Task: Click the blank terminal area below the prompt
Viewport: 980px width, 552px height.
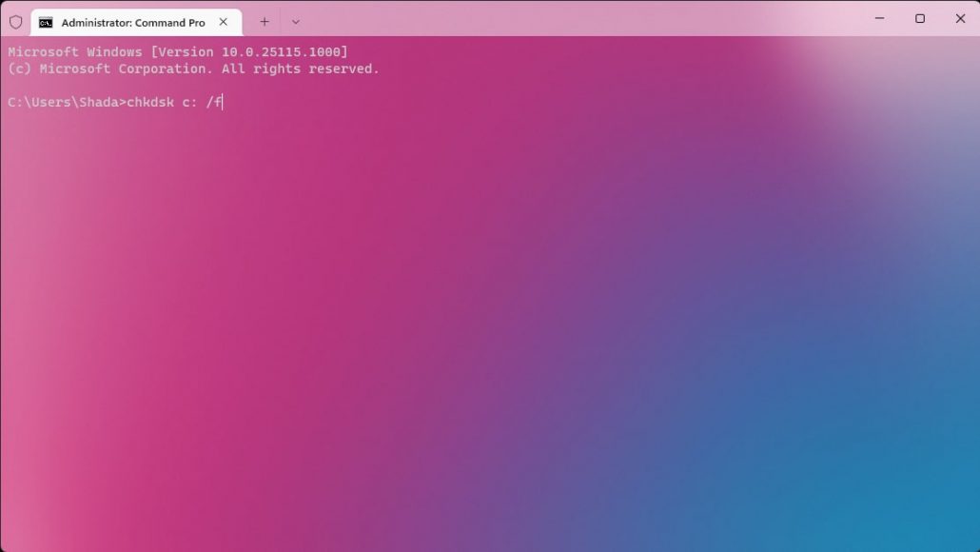Action: click(476, 333)
